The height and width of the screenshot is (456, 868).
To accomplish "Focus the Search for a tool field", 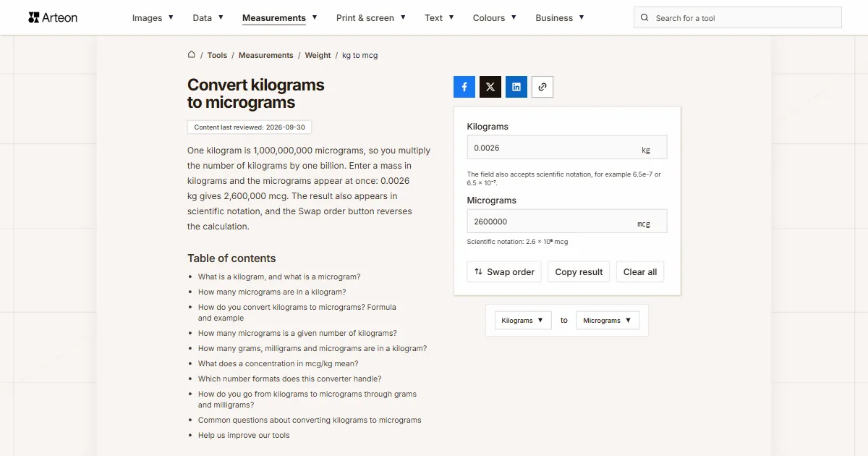I will (738, 18).
